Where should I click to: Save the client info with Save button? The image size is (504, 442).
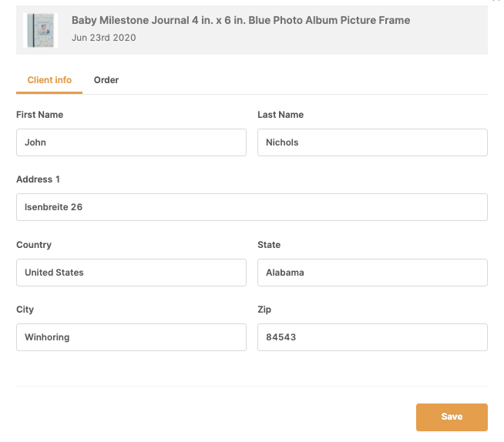[452, 417]
